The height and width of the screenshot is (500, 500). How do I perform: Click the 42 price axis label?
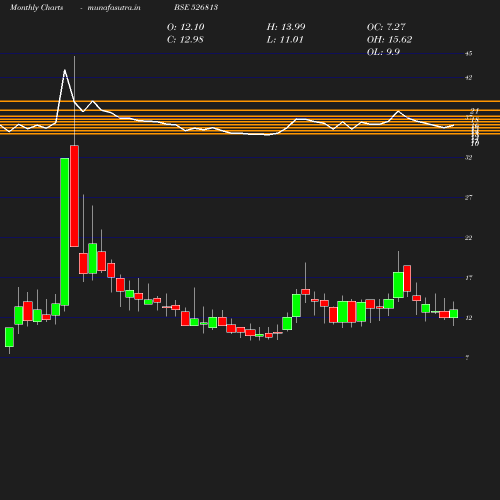coord(468,78)
